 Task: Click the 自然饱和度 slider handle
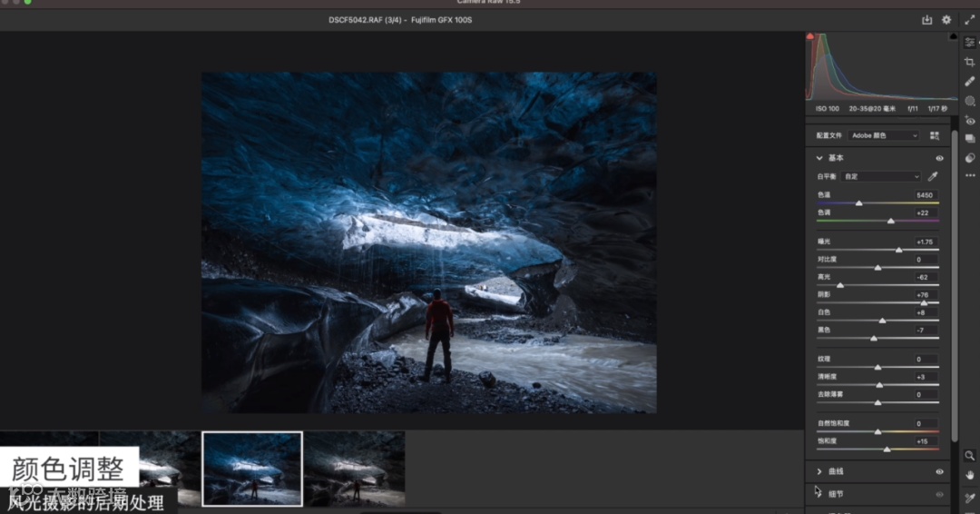pyautogui.click(x=877, y=431)
